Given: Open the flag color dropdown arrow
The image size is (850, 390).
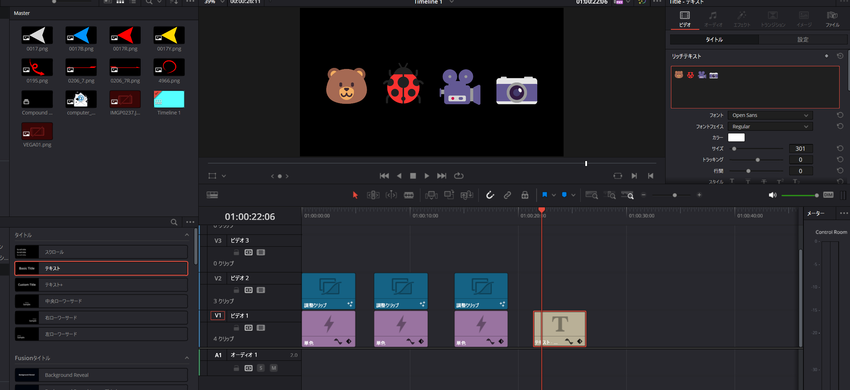Looking at the screenshot, I should [x=553, y=195].
